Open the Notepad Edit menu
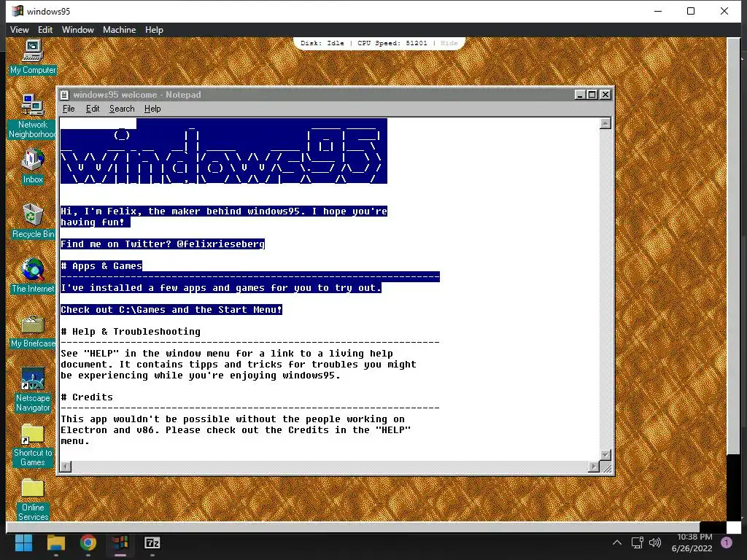The height and width of the screenshot is (560, 747). pyautogui.click(x=93, y=109)
